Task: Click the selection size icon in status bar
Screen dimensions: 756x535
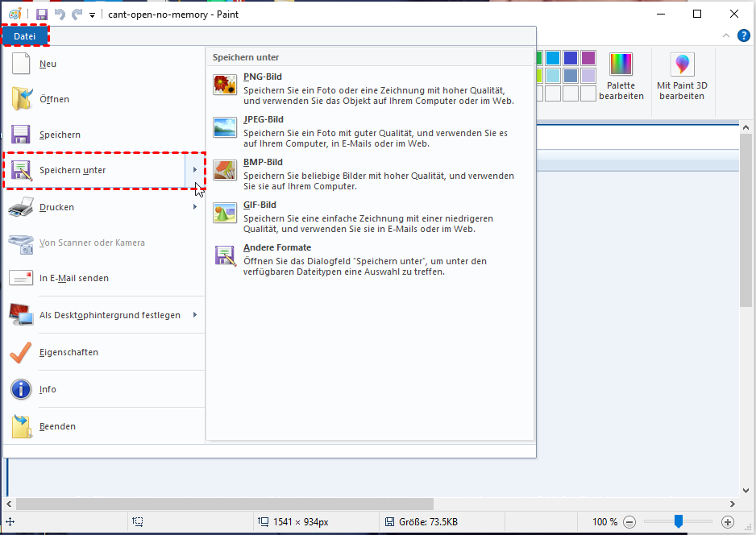Action: point(138,522)
